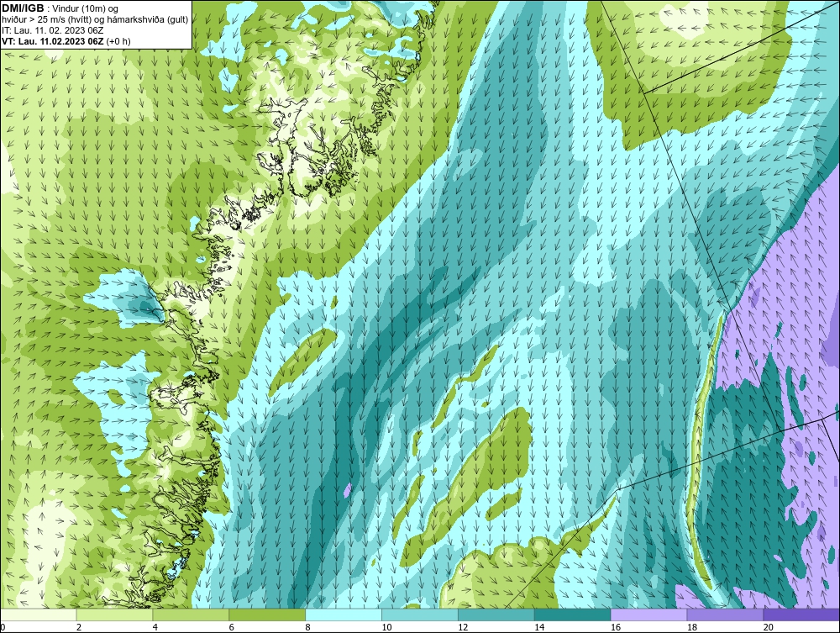This screenshot has height=633, width=840.
Task: Click the 4–6 m/s green legend swatch
Action: pyautogui.click(x=191, y=615)
